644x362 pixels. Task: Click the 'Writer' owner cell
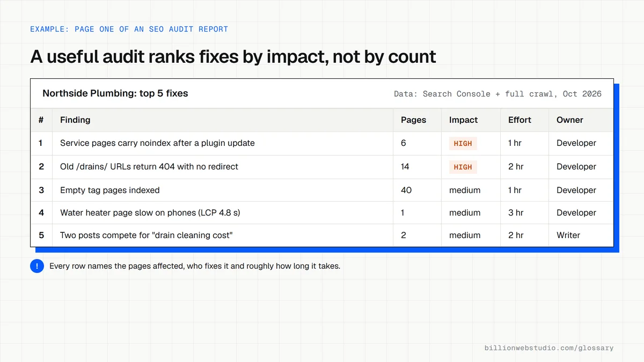(568, 235)
